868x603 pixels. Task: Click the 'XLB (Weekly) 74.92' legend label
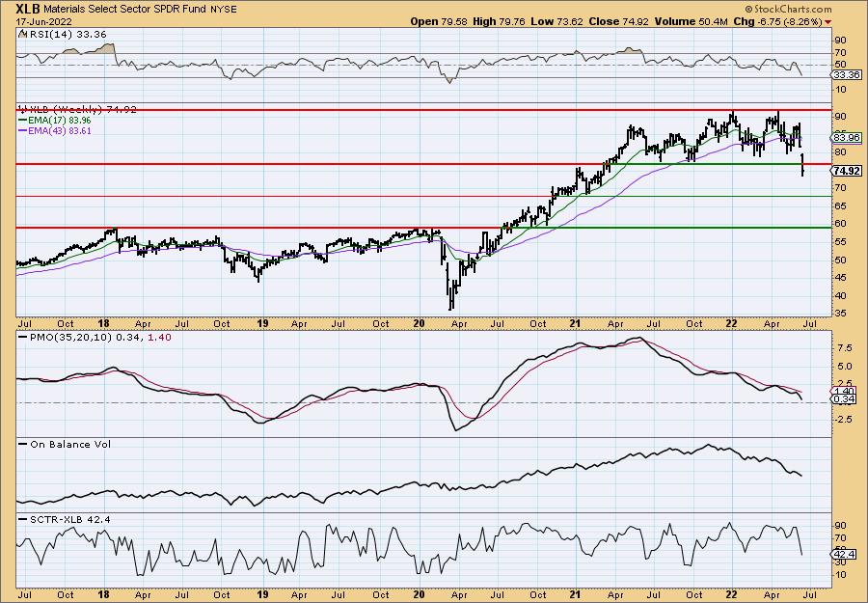pos(83,109)
